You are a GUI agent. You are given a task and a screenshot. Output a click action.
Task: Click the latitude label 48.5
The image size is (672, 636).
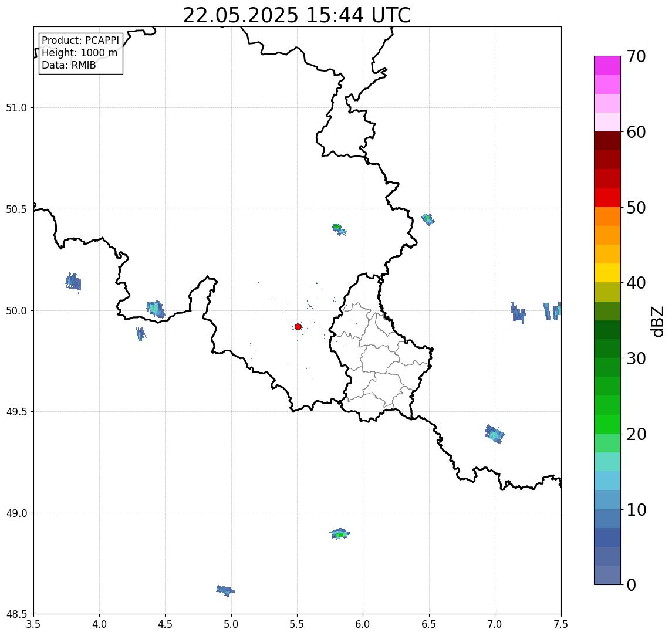(16, 614)
